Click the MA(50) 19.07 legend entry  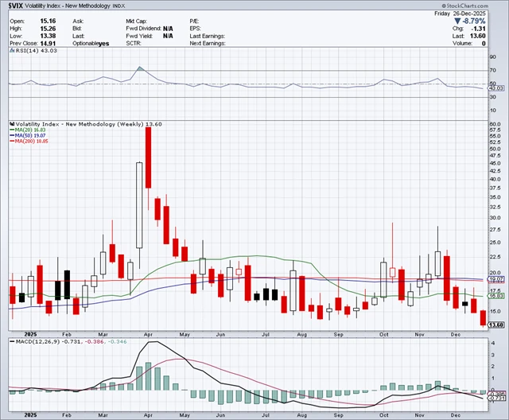coord(29,137)
